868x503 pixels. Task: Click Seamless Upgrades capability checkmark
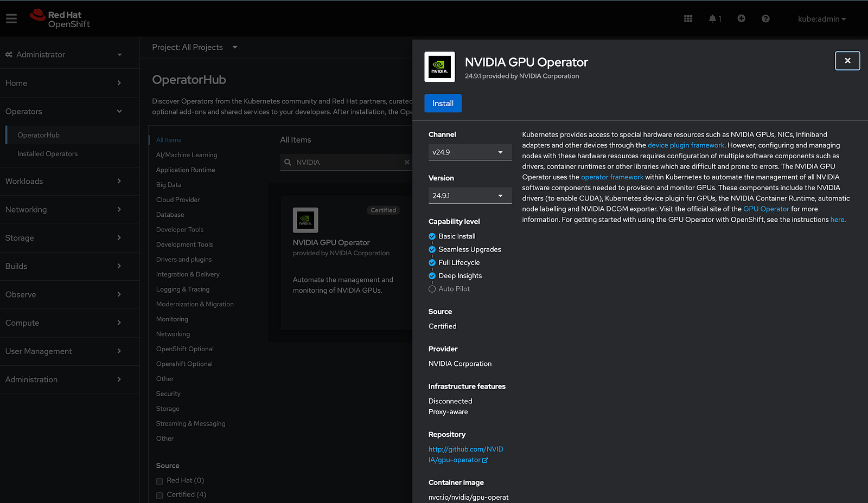point(432,249)
